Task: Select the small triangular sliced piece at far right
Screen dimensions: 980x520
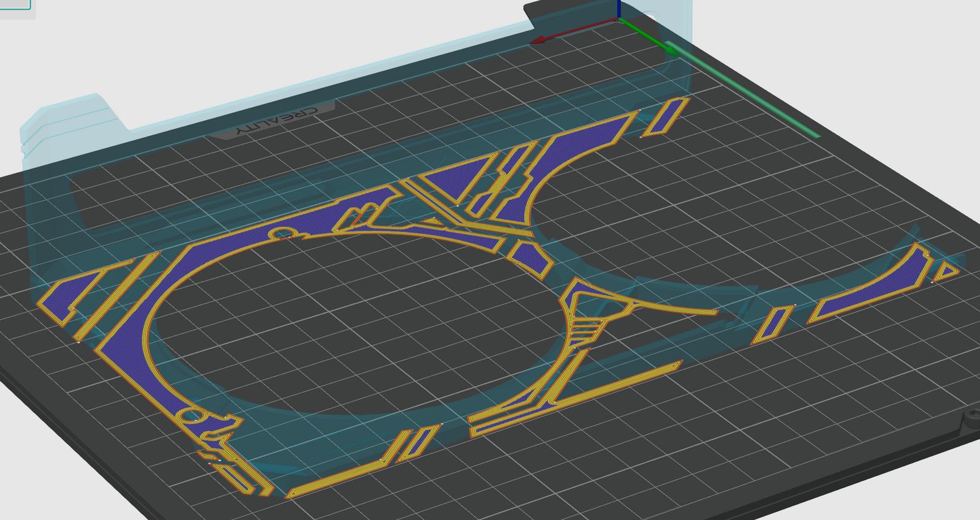Action: [x=947, y=271]
